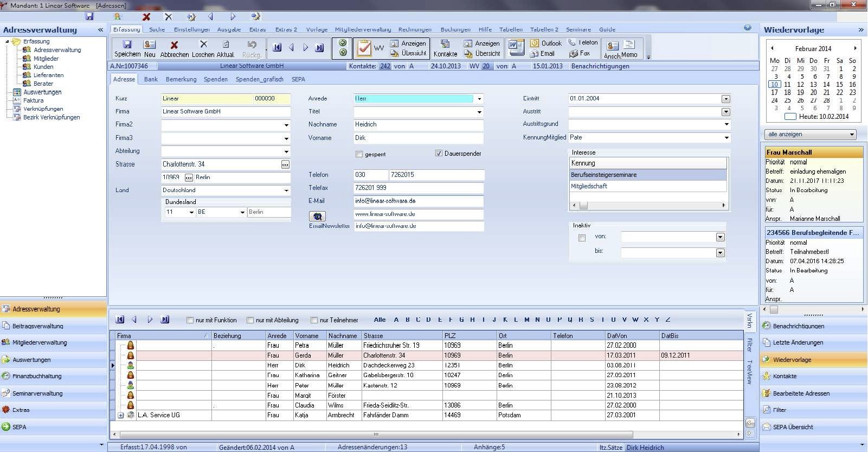Click the ellipsis button beside Charlottenstr. 34

[x=285, y=164]
